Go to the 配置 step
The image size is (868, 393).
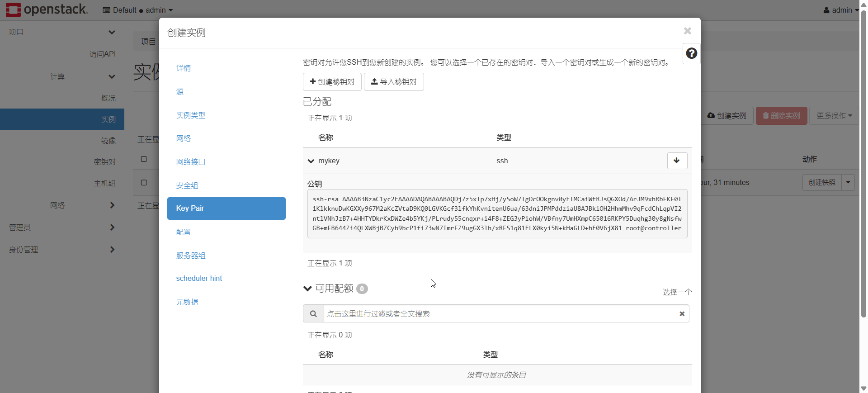(x=184, y=232)
